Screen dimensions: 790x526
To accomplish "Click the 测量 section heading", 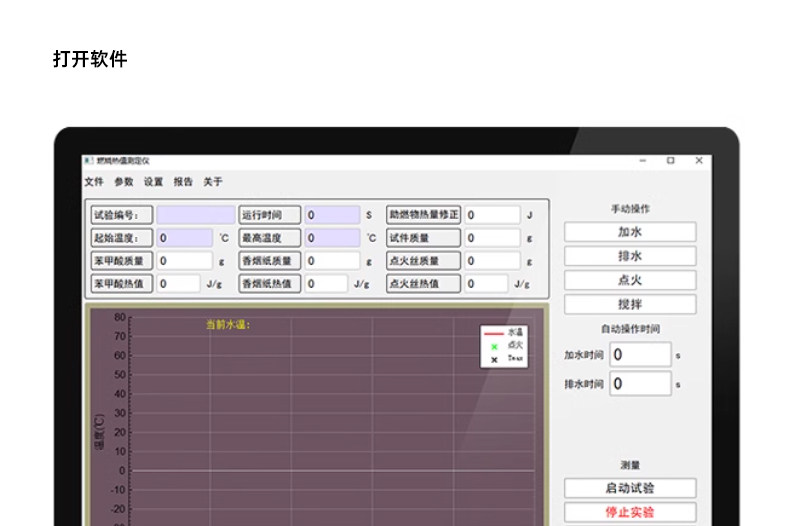I will (x=630, y=465).
